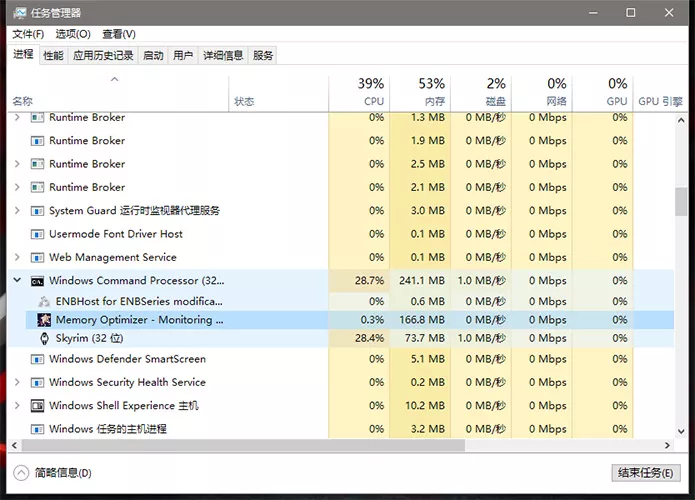Sort by the CPU column header
The image size is (695, 500).
click(359, 93)
